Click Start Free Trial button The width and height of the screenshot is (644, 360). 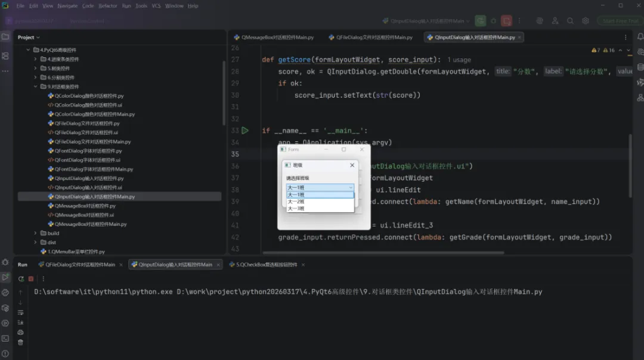pos(620,21)
